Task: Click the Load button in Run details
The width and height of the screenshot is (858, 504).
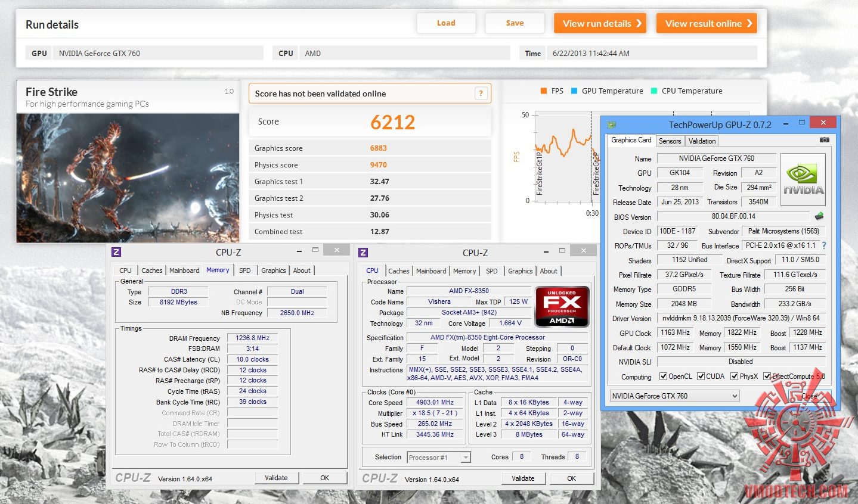Action: point(446,23)
